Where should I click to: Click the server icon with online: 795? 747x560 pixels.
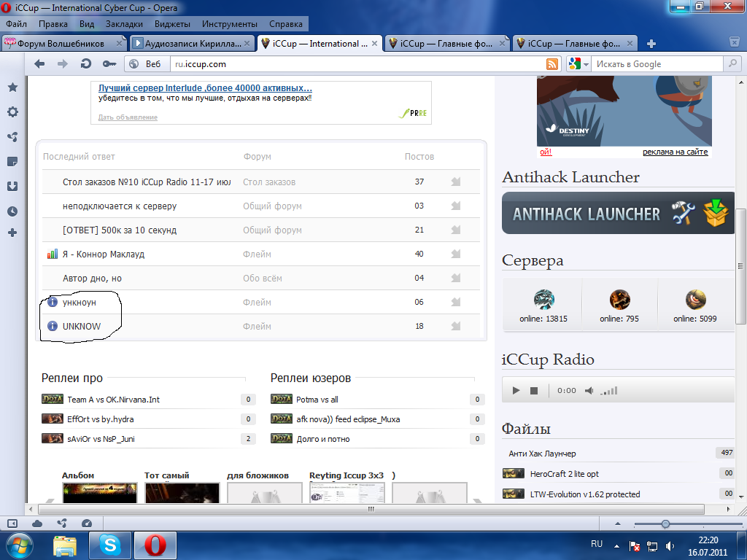[619, 300]
